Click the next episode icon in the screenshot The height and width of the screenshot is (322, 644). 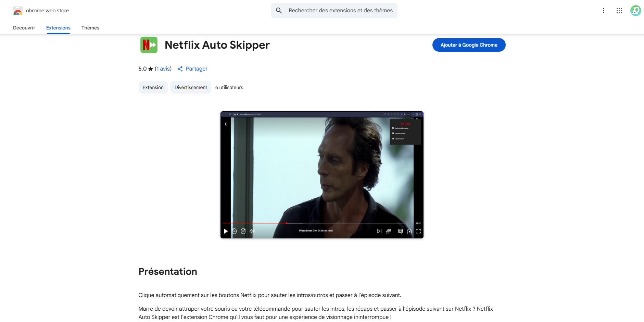pos(379,231)
